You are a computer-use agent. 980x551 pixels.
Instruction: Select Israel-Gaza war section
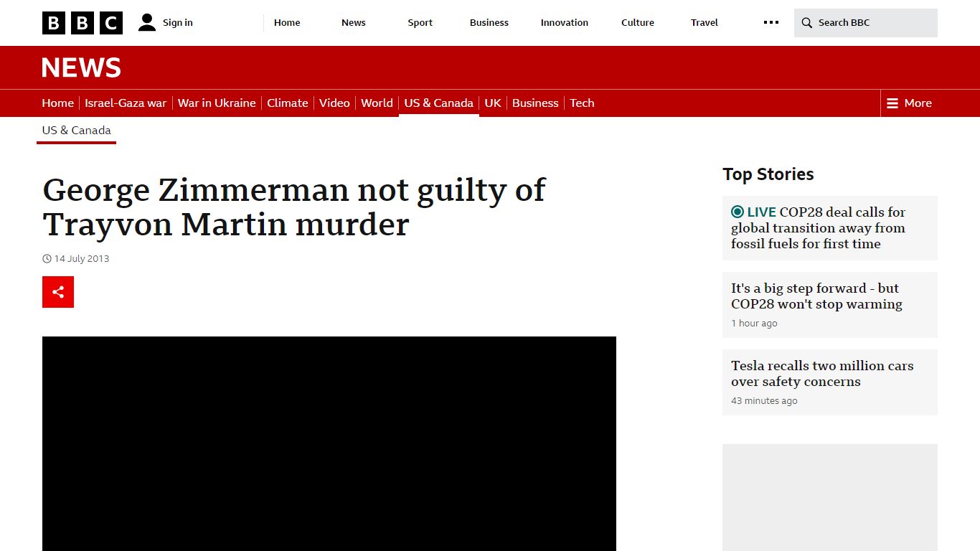click(126, 103)
